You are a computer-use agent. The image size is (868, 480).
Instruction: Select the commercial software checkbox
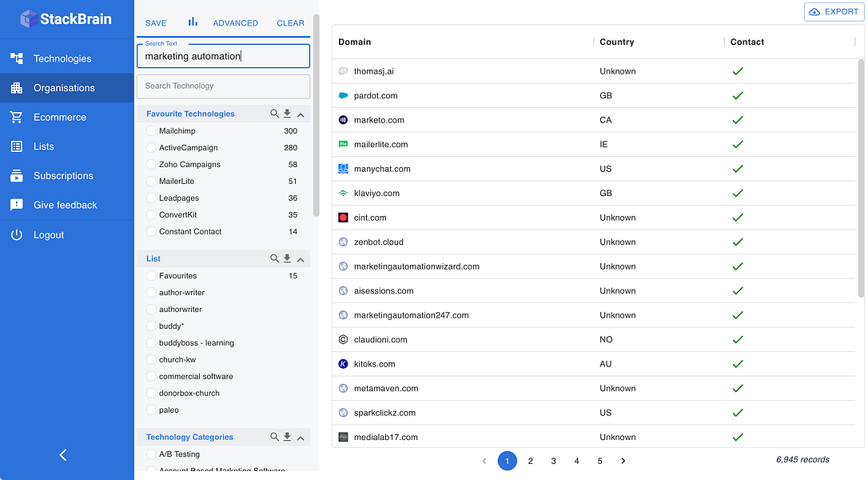coord(150,376)
